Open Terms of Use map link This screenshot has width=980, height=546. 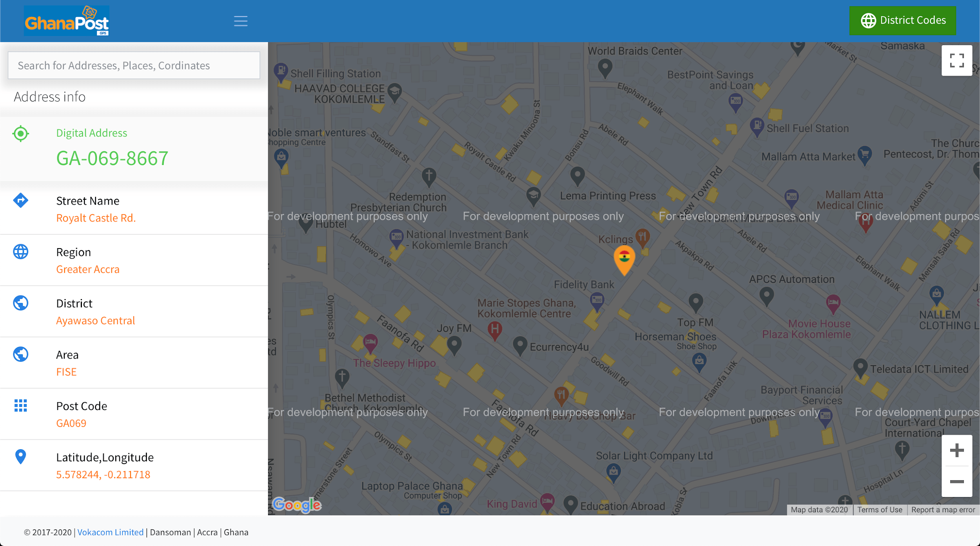point(880,510)
